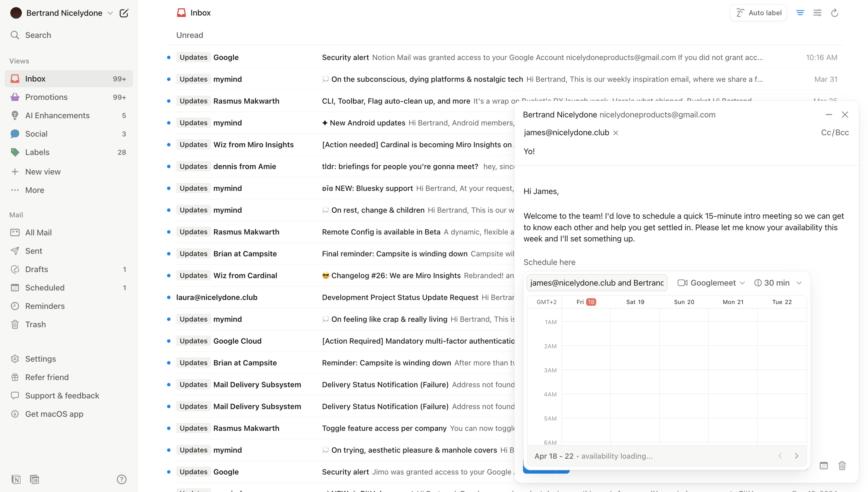
Task: Open Google Cloud multi-factor email
Action: pos(340,341)
